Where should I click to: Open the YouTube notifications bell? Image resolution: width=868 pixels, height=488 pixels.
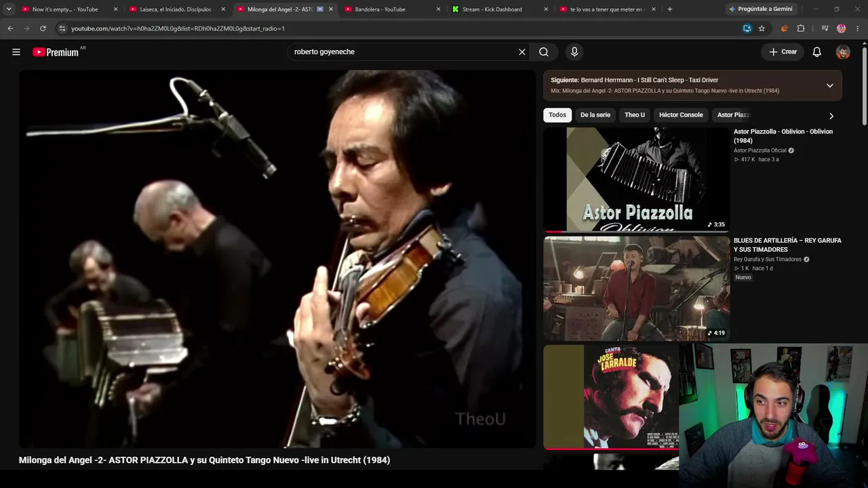coord(817,52)
